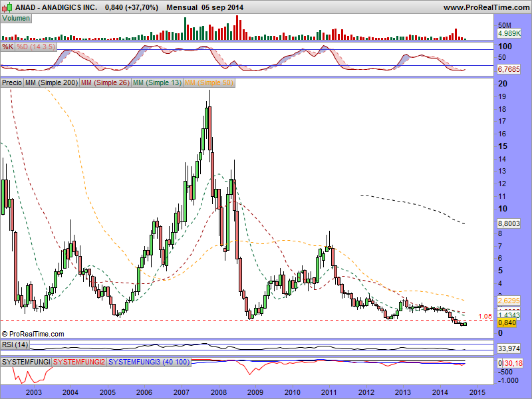The width and height of the screenshot is (532, 399).
Task: Click the 2008 year label
Action: [219, 392]
